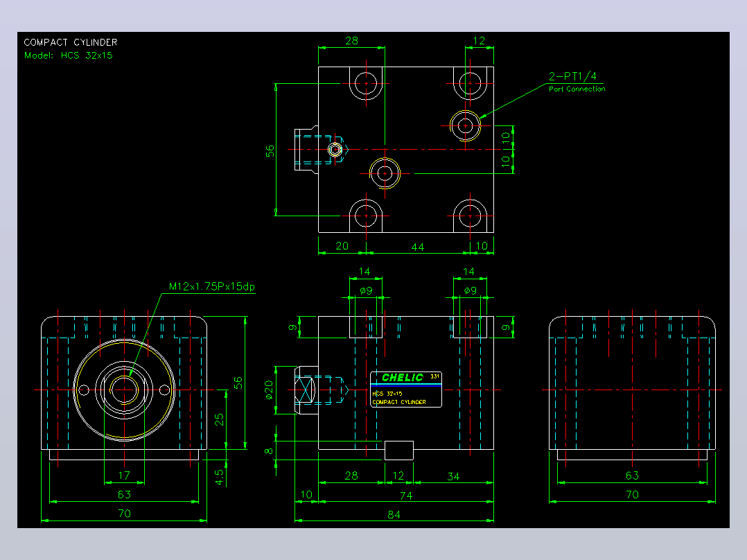Click the hex socket plug in top view
Screen dimensions: 747x560
[x=335, y=150]
